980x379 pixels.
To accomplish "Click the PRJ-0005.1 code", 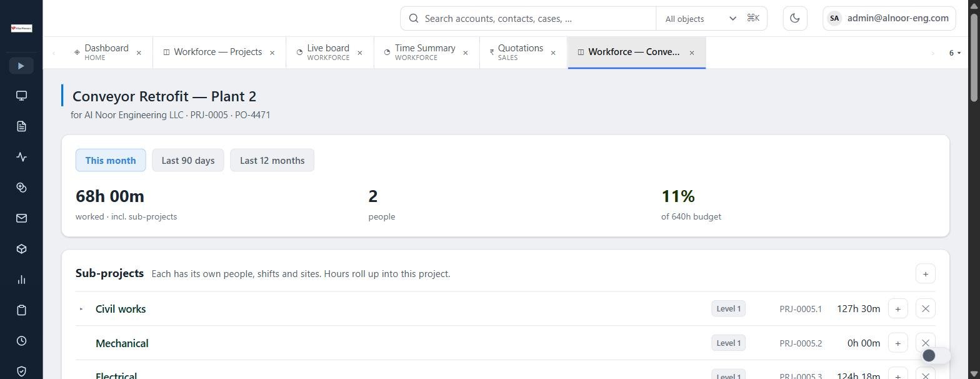I will (x=801, y=309).
